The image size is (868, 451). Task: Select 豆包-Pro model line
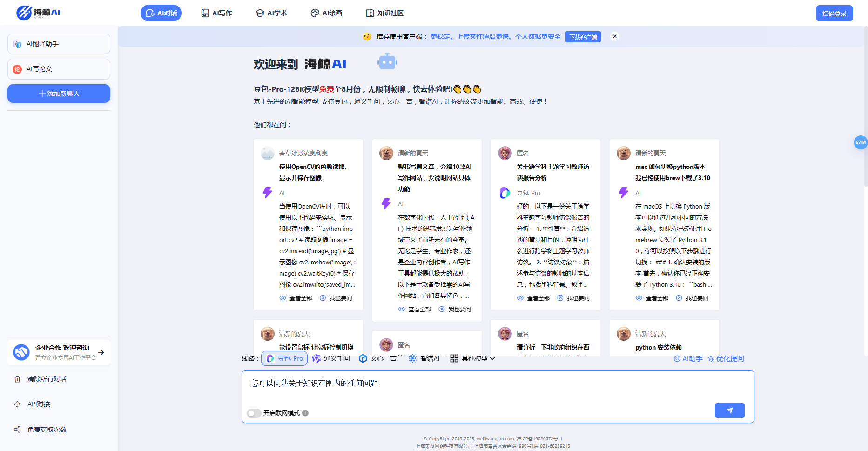point(284,358)
